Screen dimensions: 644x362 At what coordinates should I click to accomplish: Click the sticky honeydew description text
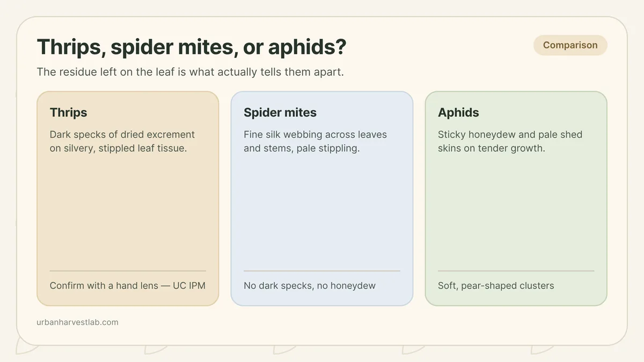510,142
